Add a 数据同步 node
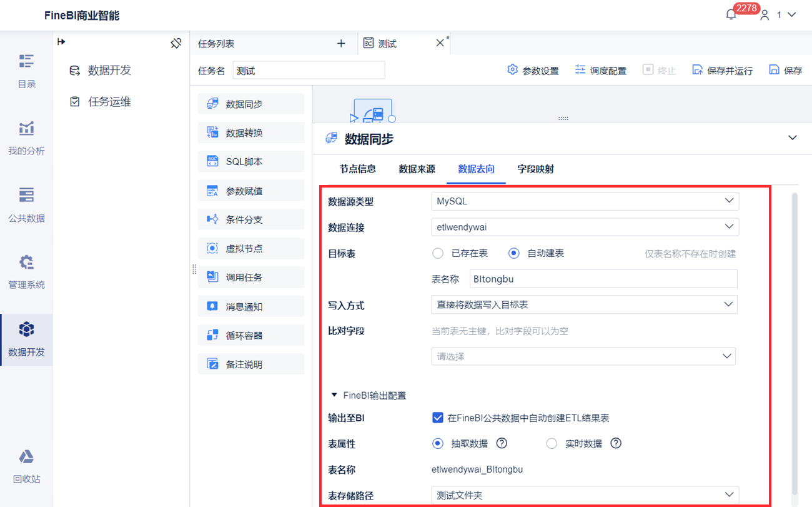This screenshot has height=507, width=812. [x=251, y=104]
